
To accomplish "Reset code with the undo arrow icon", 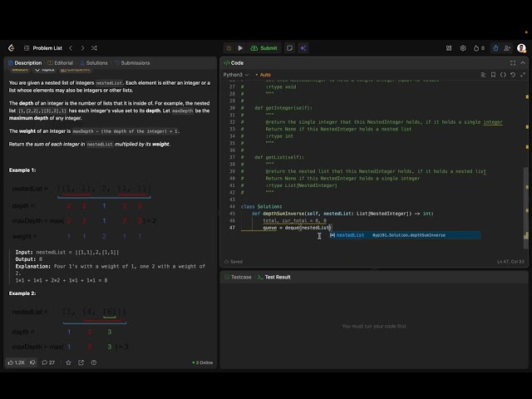I will point(513,75).
